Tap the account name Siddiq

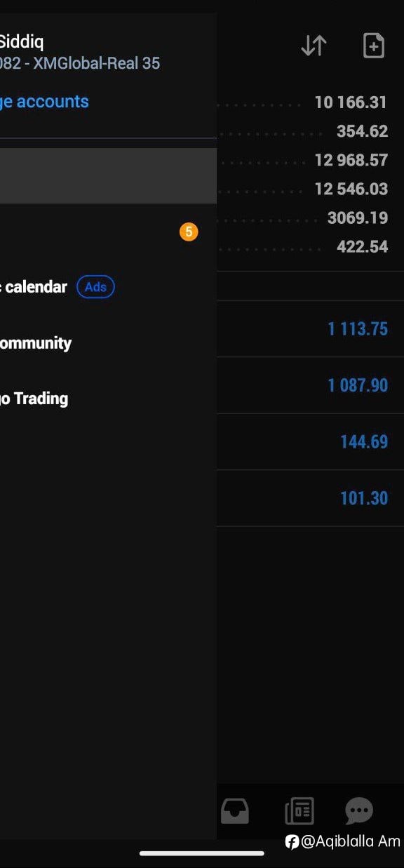click(22, 42)
